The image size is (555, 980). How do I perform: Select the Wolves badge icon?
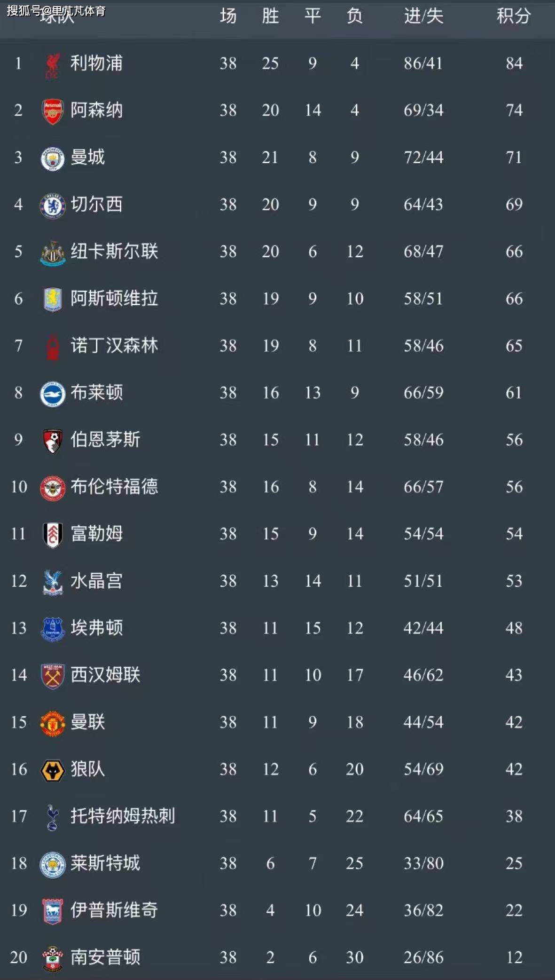pyautogui.click(x=53, y=770)
